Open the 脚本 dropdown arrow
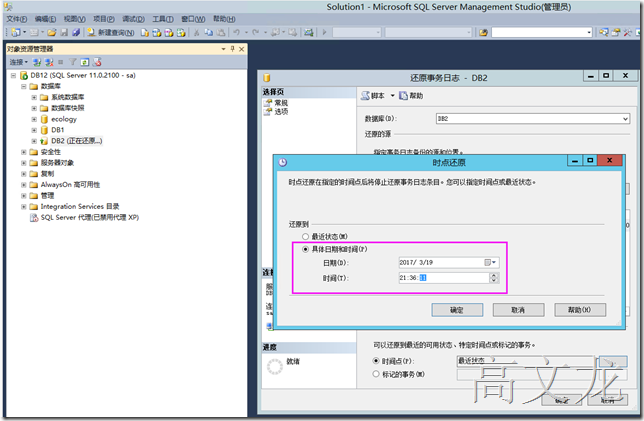This screenshot has width=644, height=421. pos(392,96)
